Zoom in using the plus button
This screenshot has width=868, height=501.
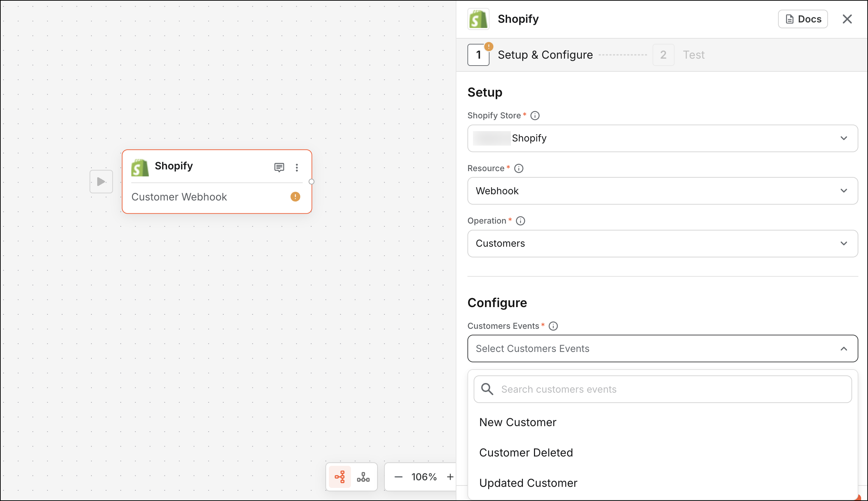450,477
